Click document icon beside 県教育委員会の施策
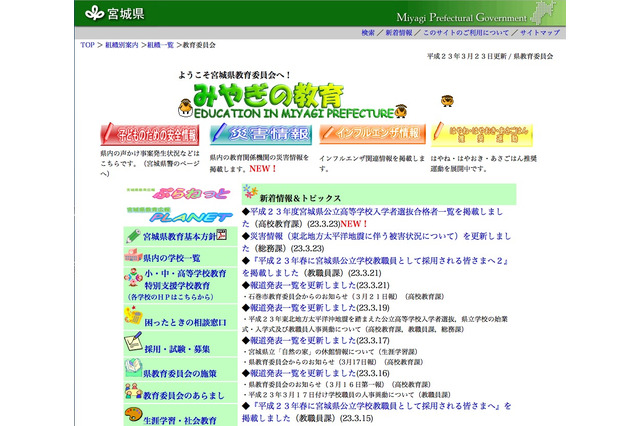This screenshot has height=426, width=640. coord(133,368)
